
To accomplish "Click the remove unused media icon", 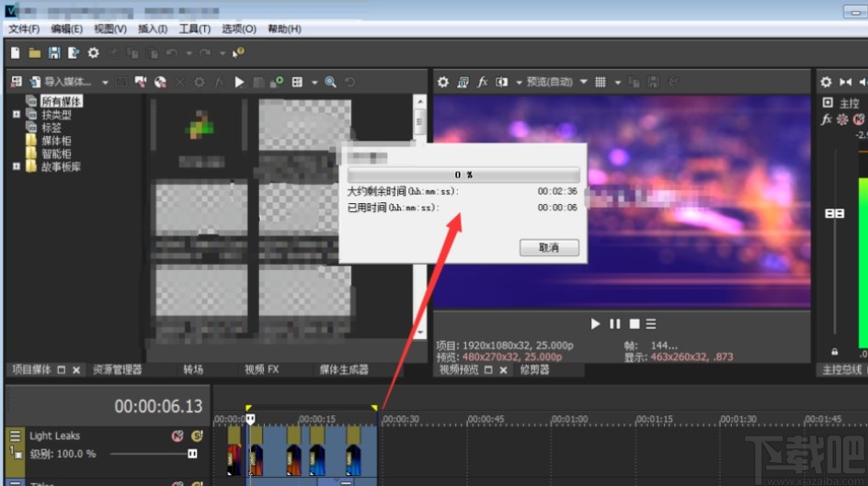I will [x=17, y=82].
